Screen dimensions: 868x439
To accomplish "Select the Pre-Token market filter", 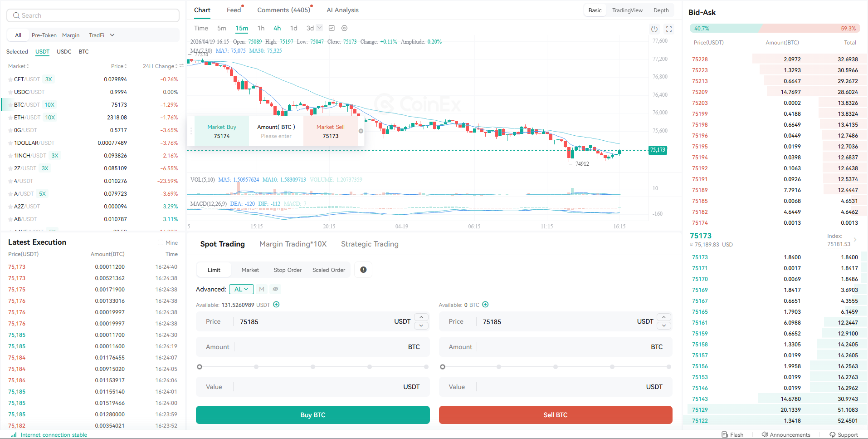I will click(x=44, y=35).
